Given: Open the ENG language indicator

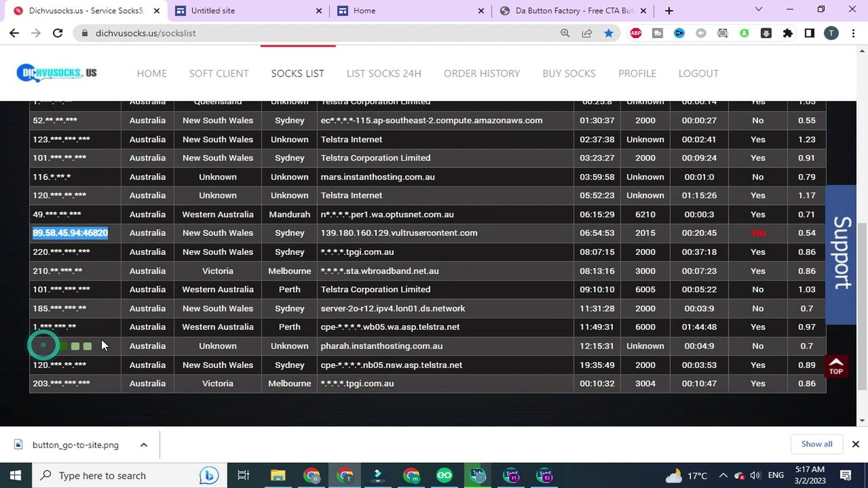Looking at the screenshot, I should click(776, 475).
